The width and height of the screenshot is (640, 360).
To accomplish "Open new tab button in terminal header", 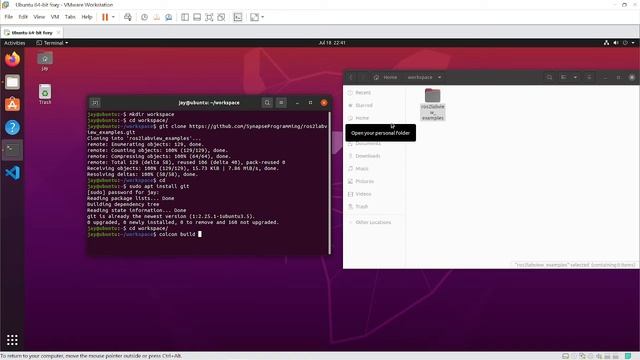I will click(95, 103).
